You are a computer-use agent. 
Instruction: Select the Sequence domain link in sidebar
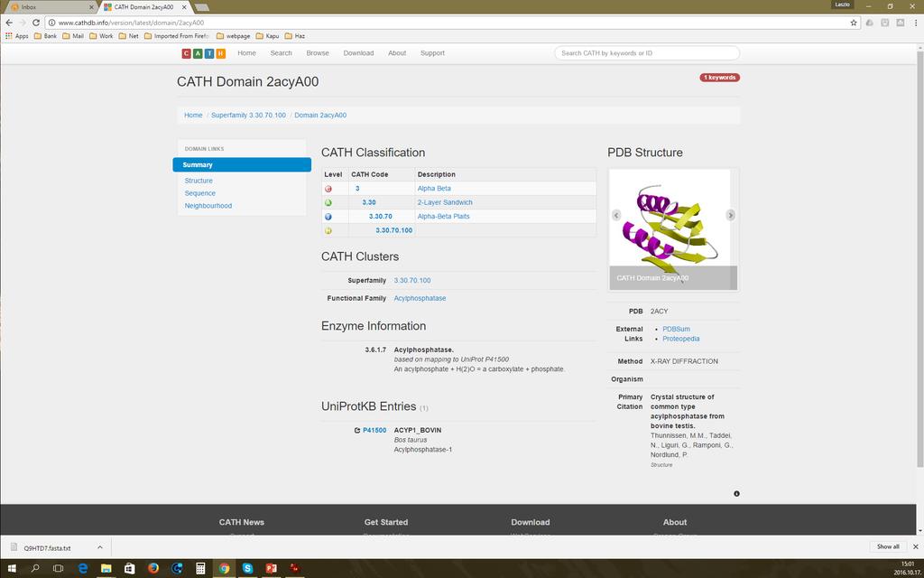(199, 193)
